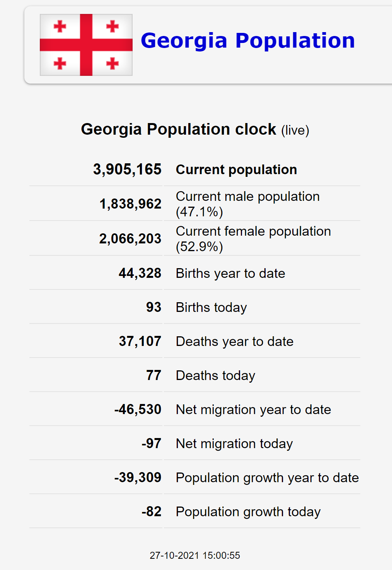Click the deaths year to date value 37,107
Image resolution: width=392 pixels, height=570 pixels.
[x=140, y=341]
